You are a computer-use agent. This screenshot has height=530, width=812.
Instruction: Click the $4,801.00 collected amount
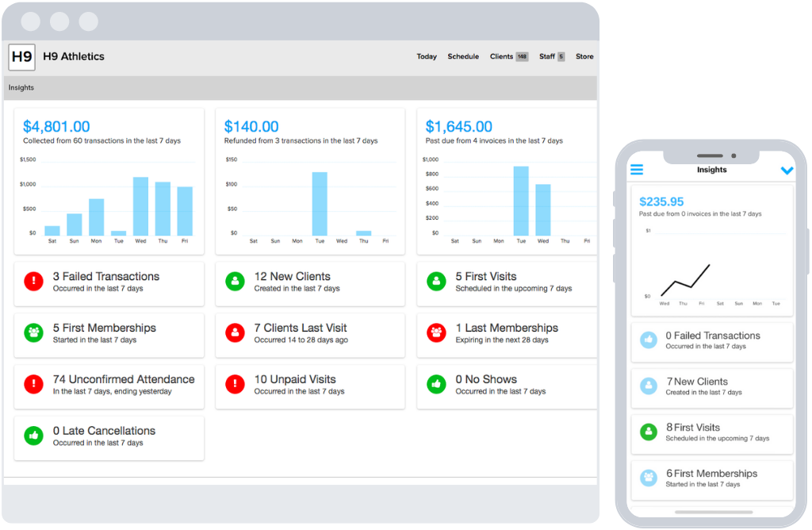(x=56, y=126)
